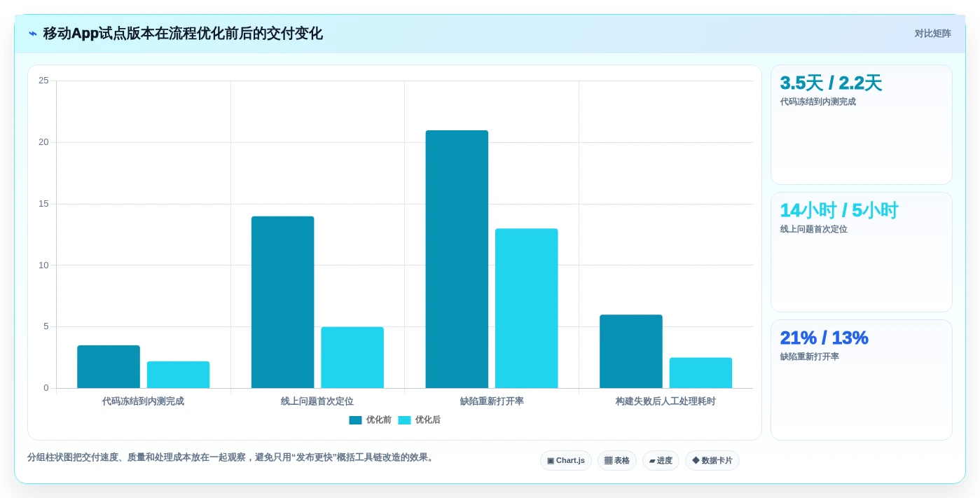Click the chart title 移动App试点版本 heading

(x=183, y=34)
